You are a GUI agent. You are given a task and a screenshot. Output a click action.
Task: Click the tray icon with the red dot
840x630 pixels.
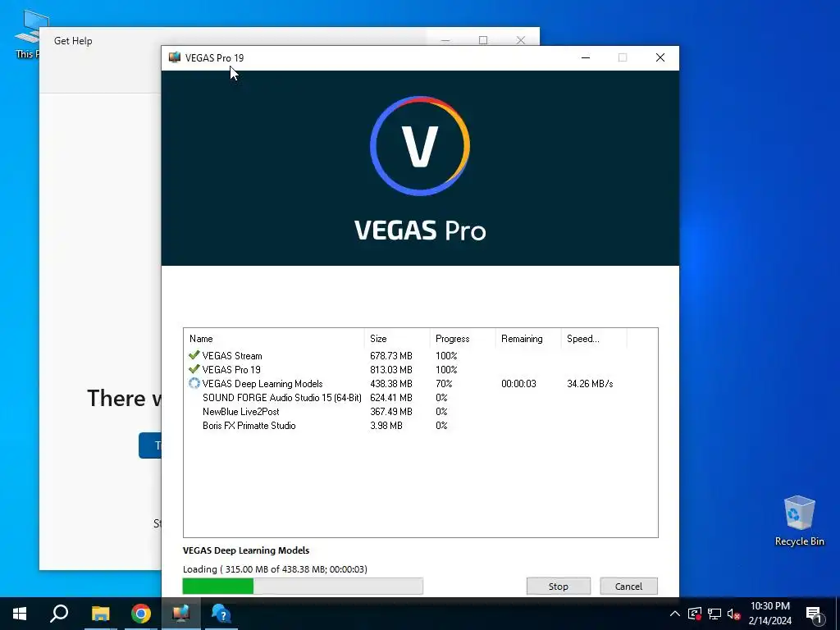695,614
